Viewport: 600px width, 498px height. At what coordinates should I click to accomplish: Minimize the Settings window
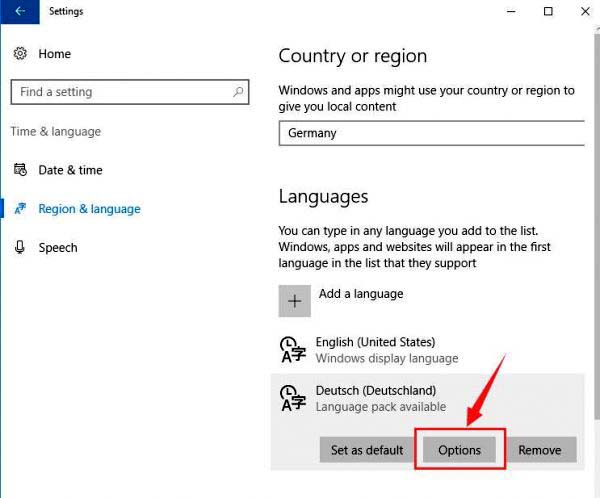pos(511,11)
